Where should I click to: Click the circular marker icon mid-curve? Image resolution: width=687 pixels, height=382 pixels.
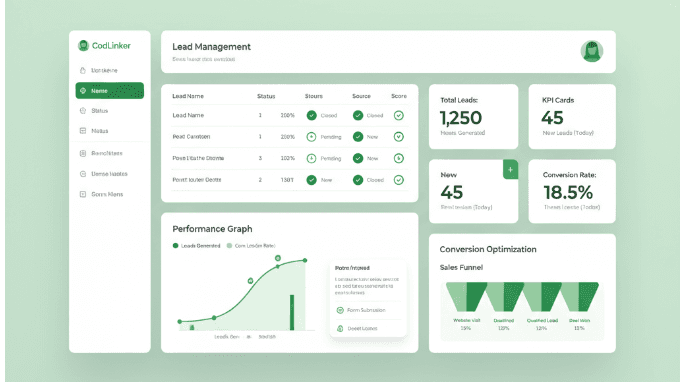tap(250, 280)
